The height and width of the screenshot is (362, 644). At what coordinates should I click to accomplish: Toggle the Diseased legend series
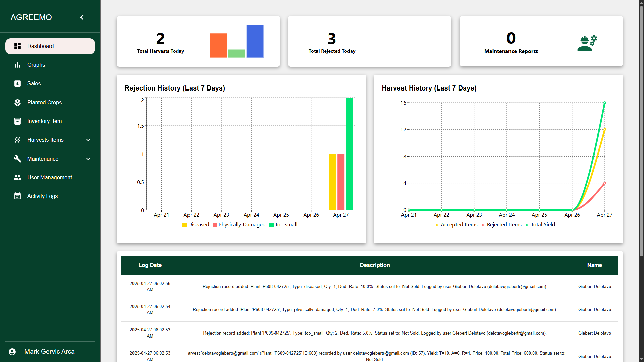[x=196, y=225]
